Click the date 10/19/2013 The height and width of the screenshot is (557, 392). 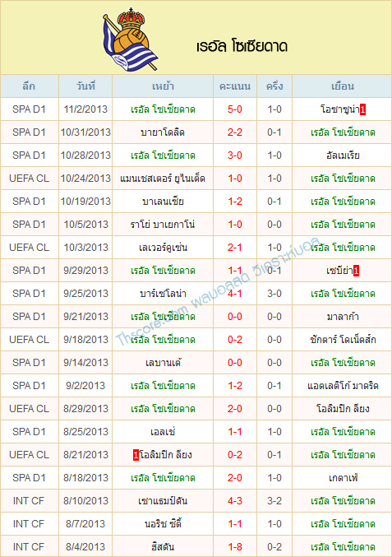(x=85, y=202)
